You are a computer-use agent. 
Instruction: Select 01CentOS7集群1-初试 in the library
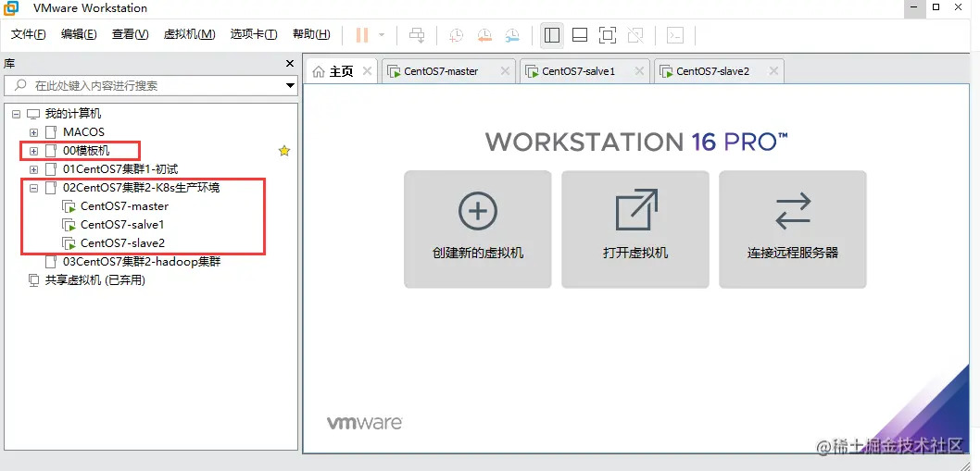120,168
